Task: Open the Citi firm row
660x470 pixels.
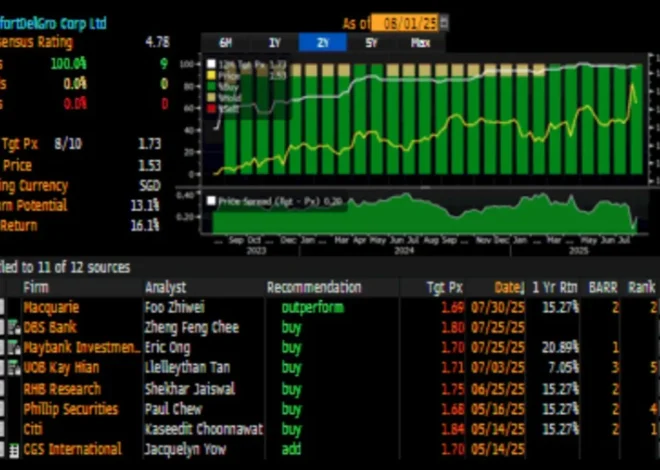Action: point(33,429)
